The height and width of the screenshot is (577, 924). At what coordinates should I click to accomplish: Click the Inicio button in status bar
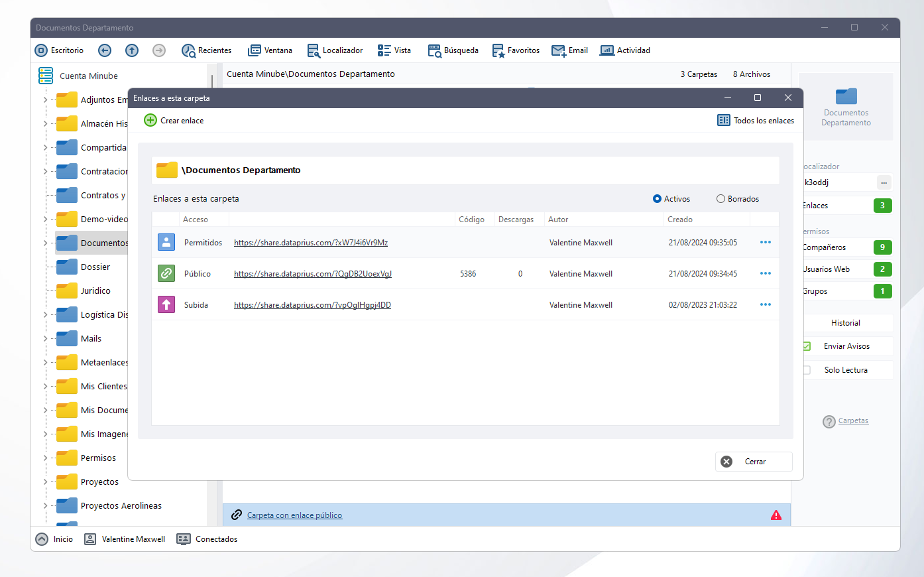point(54,539)
